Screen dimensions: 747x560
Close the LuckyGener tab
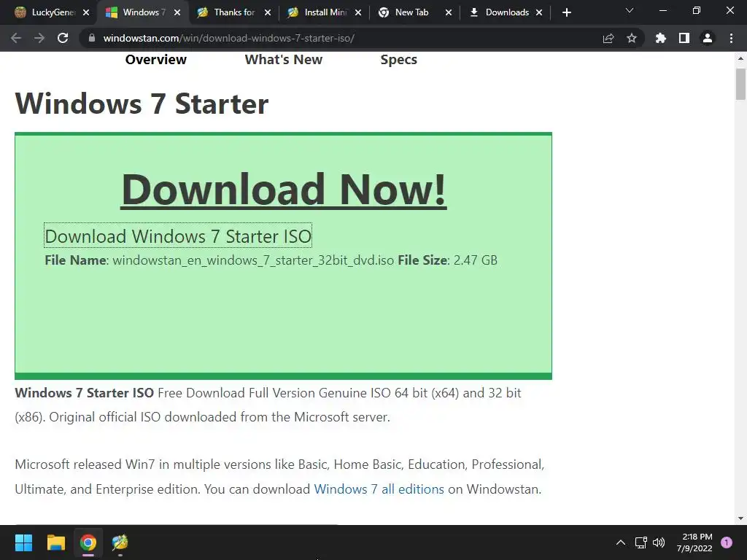(x=86, y=12)
